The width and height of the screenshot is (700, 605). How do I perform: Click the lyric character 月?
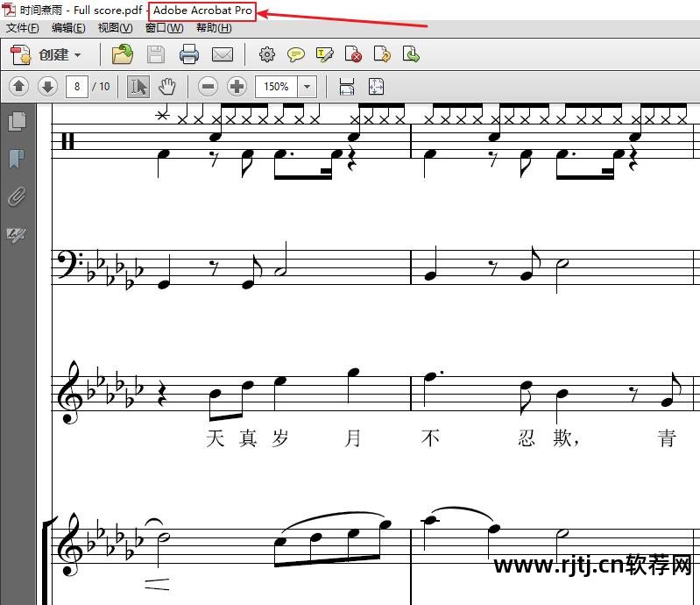pyautogui.click(x=353, y=438)
